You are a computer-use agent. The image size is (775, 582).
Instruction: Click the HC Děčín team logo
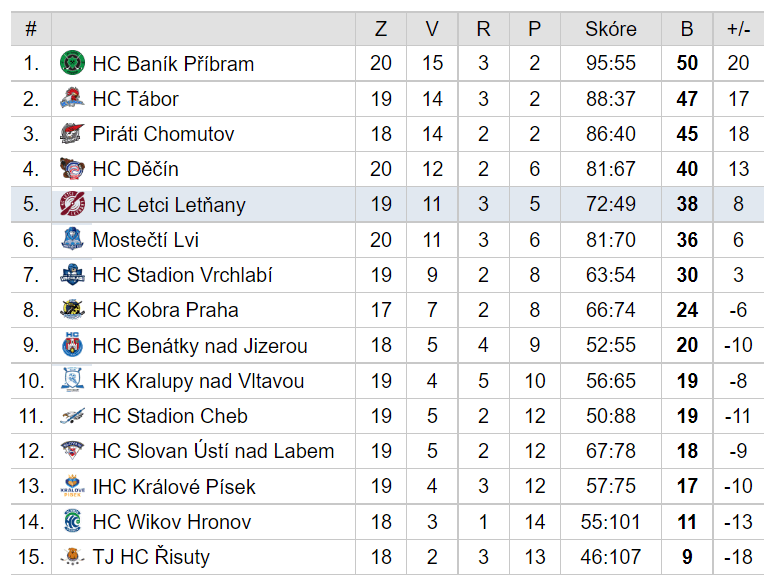pyautogui.click(x=72, y=168)
